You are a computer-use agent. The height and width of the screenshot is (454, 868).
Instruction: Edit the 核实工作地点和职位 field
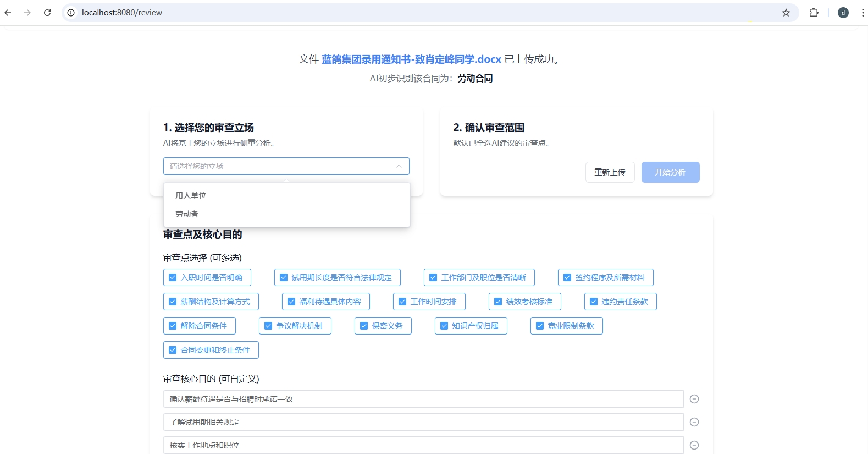point(423,445)
